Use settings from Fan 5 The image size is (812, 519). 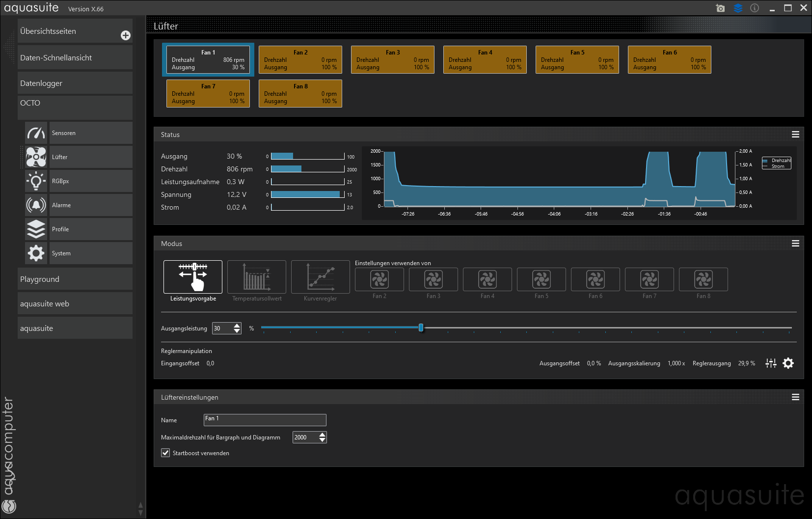click(x=541, y=280)
